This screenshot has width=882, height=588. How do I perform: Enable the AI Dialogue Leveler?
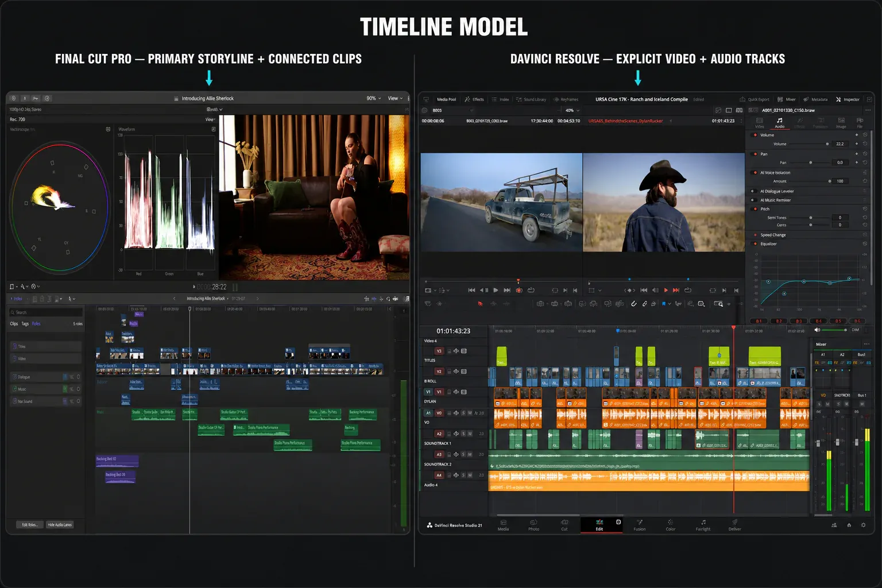[x=753, y=191]
